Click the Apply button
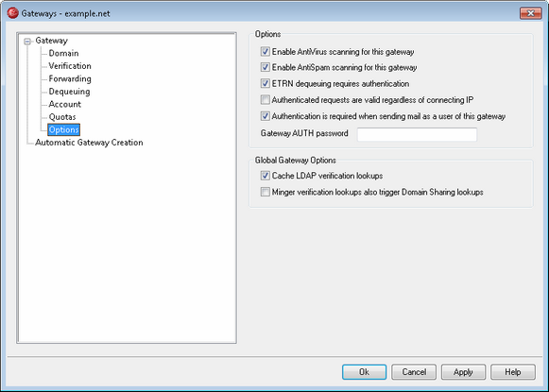 click(x=463, y=372)
